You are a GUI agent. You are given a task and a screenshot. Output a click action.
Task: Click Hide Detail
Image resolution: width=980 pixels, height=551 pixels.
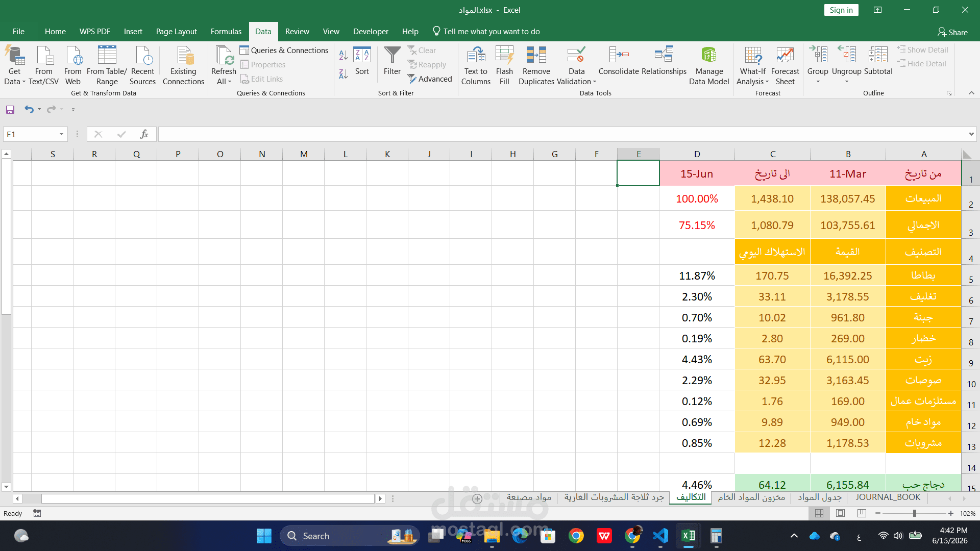coord(921,64)
